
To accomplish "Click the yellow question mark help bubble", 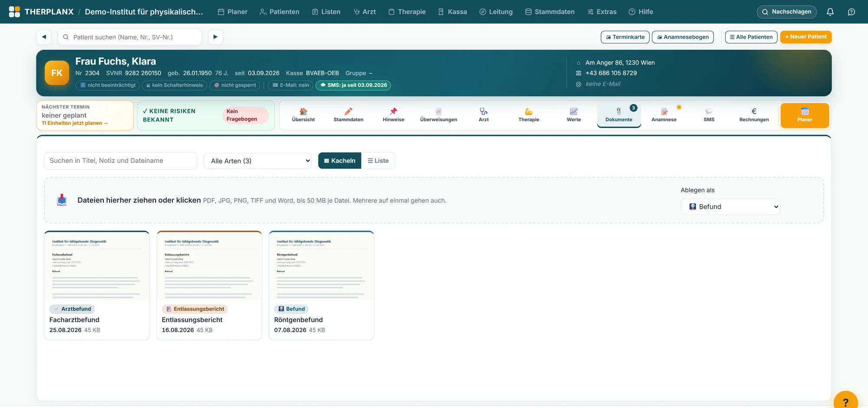I will point(845,401).
